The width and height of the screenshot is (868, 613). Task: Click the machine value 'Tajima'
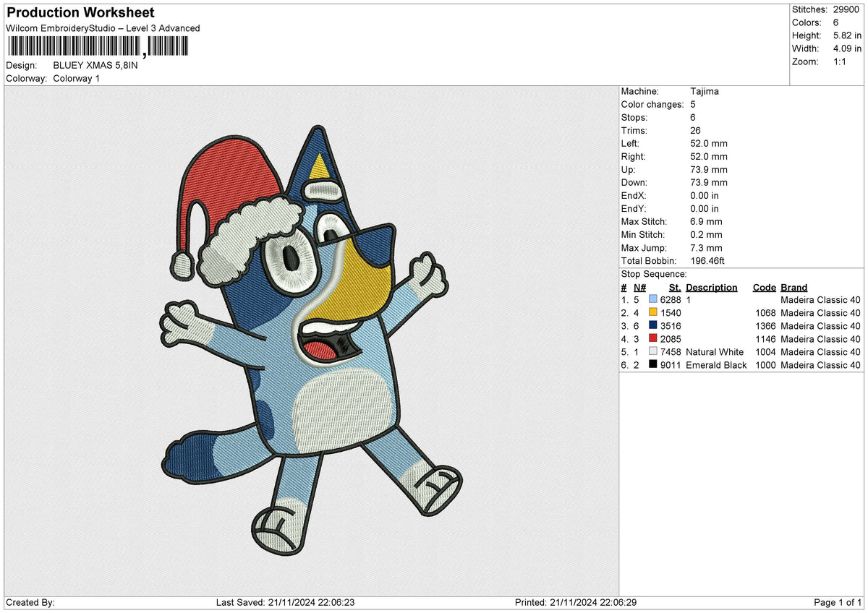coord(705,91)
